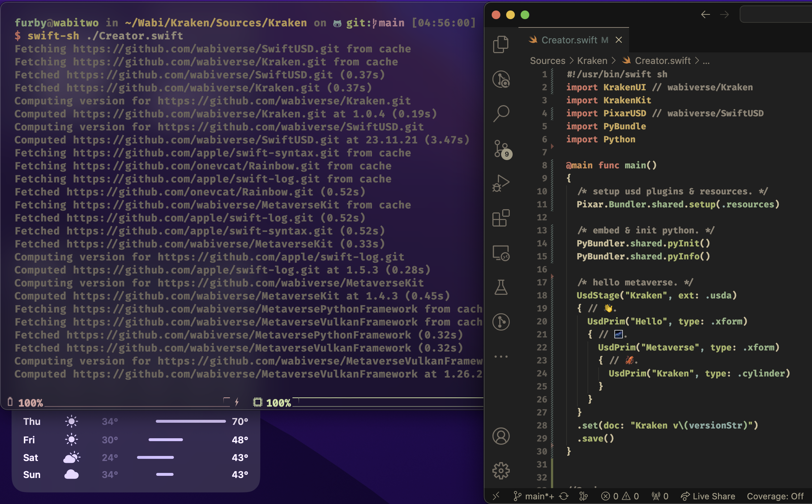Viewport: 812px width, 504px height.
Task: Click git:main branch text in terminal prompt
Action: tap(375, 23)
